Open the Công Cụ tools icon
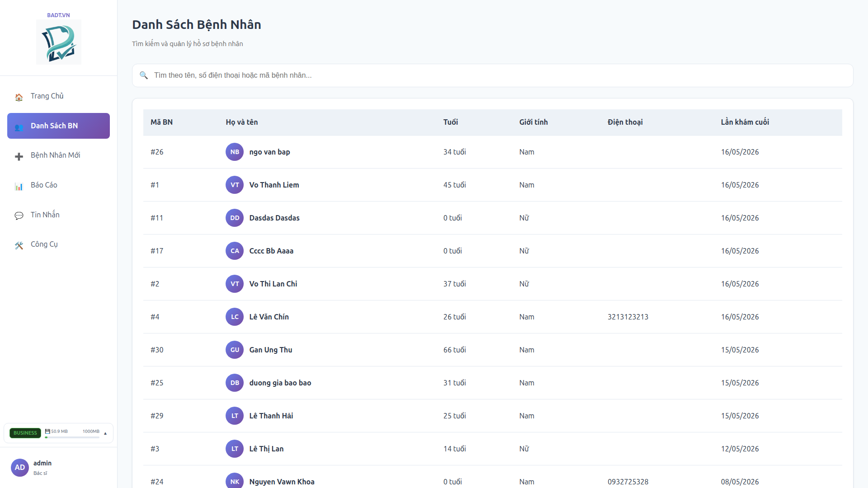This screenshot has width=868, height=488. pos(19,245)
